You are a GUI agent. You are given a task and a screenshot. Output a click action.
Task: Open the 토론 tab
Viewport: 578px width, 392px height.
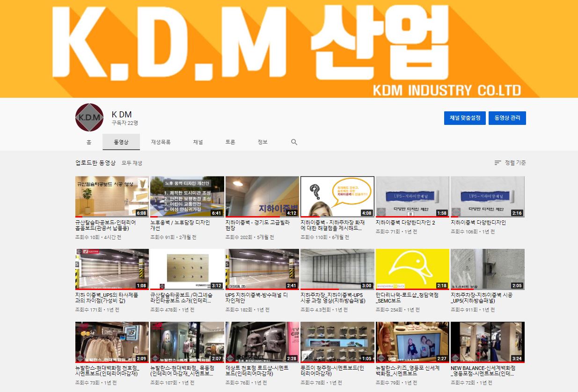[x=230, y=142]
